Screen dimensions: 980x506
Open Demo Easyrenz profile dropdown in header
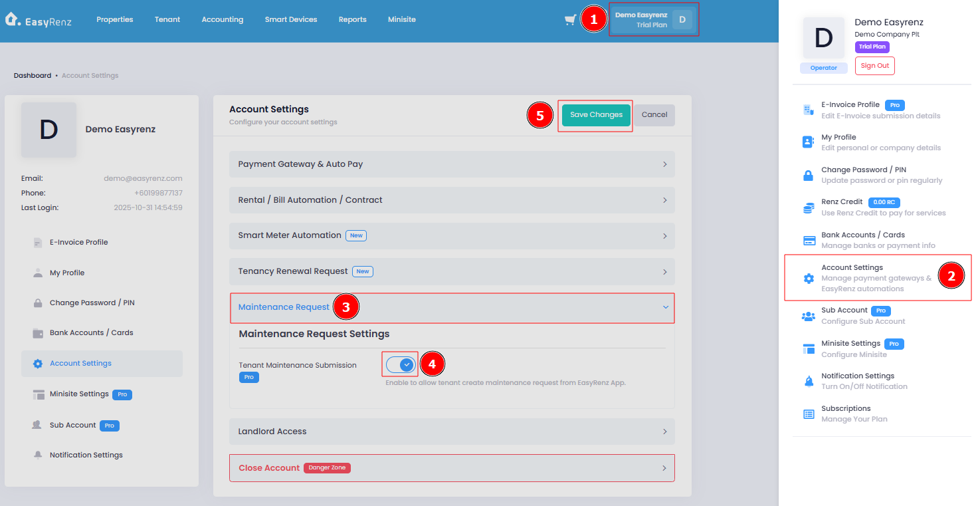[654, 20]
